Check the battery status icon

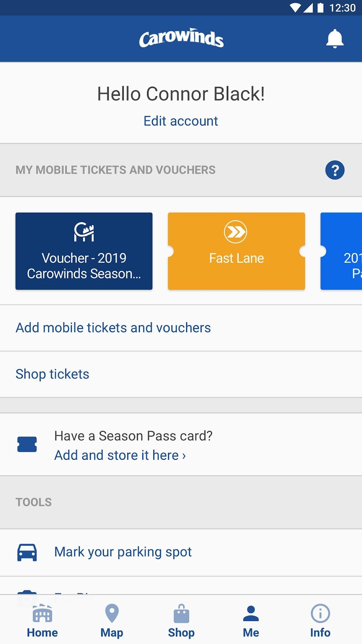(x=320, y=8)
